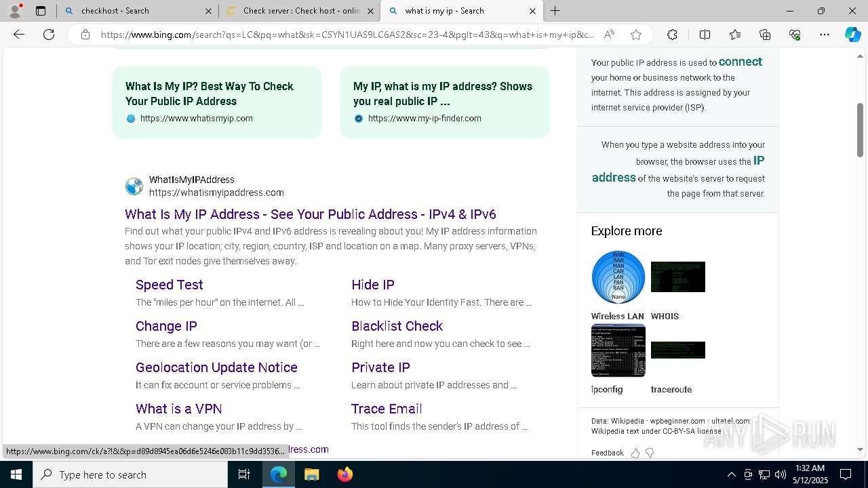Open Task View on taskbar
Viewport: 868px width, 488px height.
pyautogui.click(x=244, y=474)
